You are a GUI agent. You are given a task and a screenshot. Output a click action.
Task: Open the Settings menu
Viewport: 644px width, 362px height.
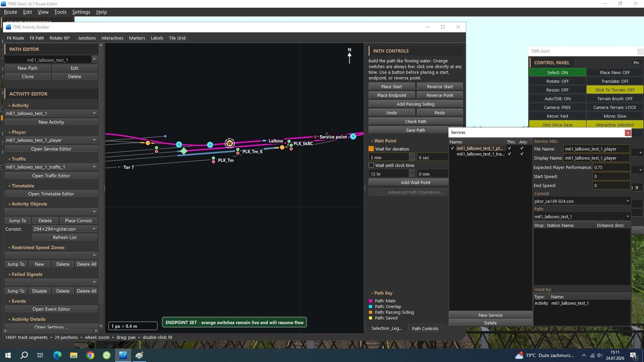81,12
